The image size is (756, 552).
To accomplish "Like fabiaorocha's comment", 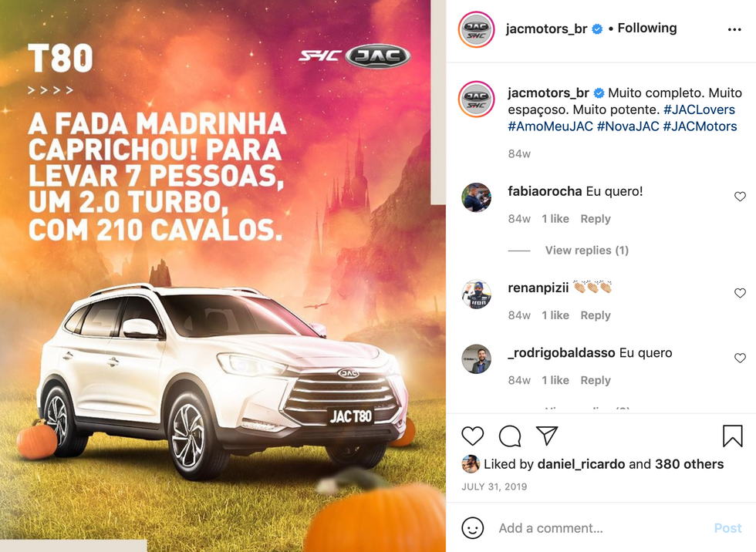I will click(x=740, y=197).
